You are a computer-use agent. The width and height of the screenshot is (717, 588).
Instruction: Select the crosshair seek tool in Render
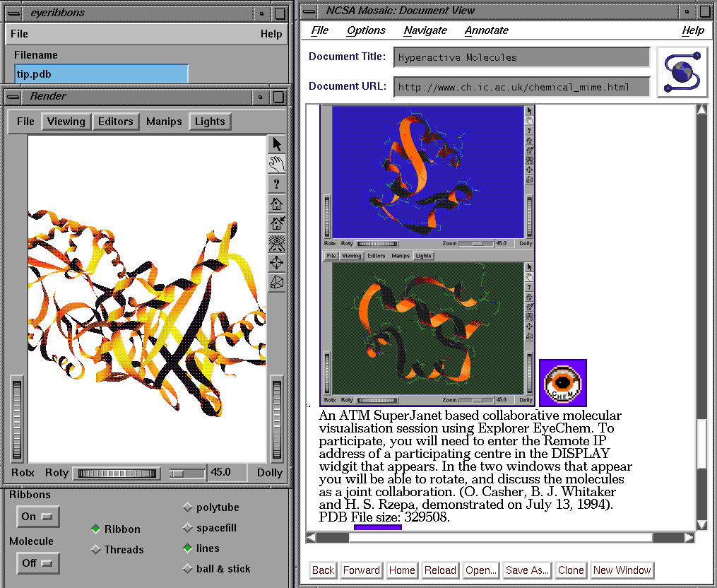pyautogui.click(x=277, y=263)
